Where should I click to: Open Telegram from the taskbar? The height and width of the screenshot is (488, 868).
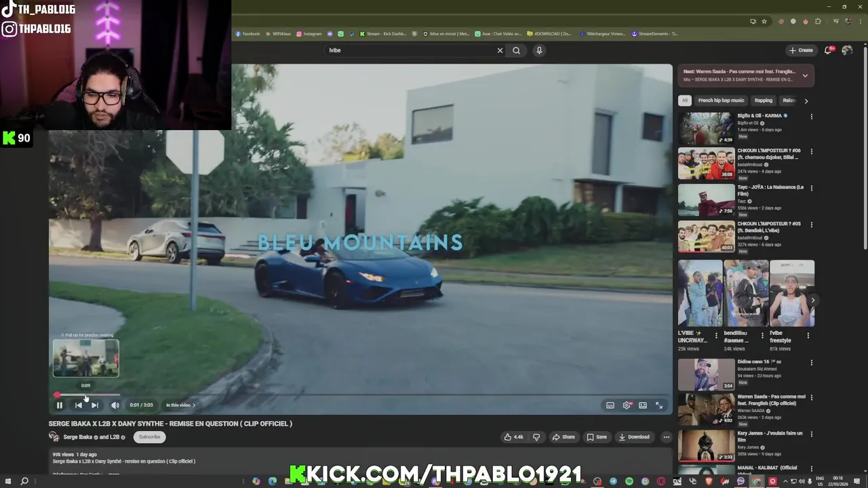(613, 481)
